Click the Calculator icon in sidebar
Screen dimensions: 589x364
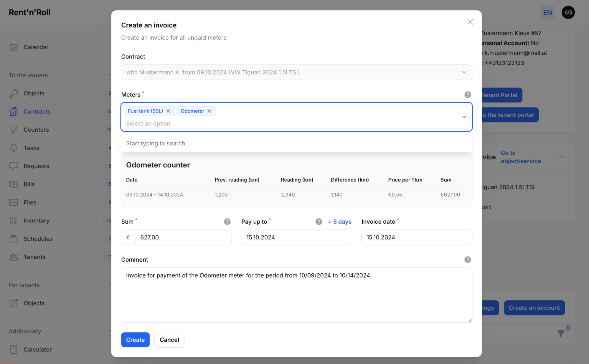point(14,349)
